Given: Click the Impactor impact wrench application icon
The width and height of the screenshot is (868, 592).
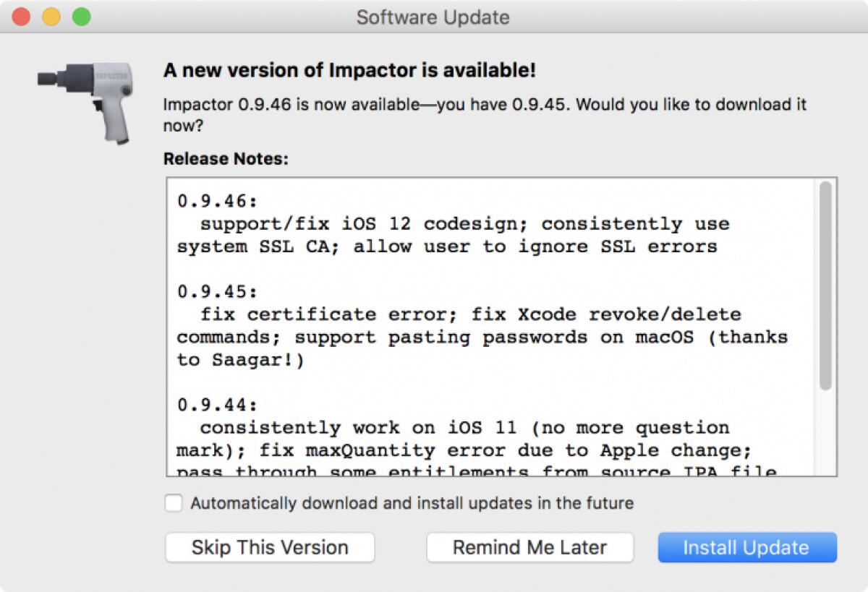Looking at the screenshot, I should (x=87, y=101).
